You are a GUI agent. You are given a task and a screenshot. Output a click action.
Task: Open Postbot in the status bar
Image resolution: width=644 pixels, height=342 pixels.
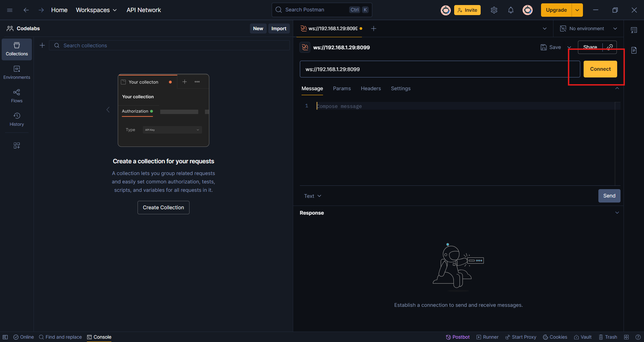click(x=458, y=337)
